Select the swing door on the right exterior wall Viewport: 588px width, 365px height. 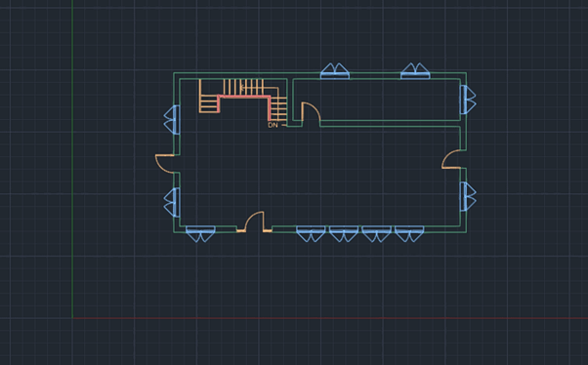451,159
